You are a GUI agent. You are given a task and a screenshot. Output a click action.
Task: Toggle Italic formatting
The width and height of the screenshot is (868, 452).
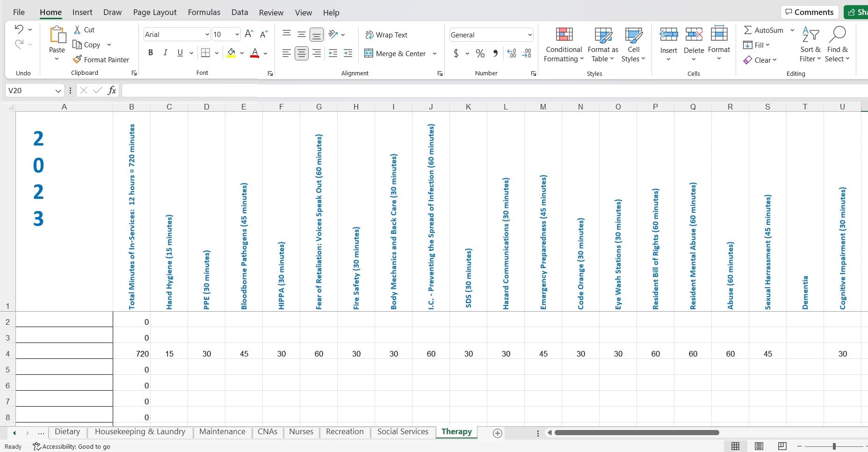(x=165, y=53)
